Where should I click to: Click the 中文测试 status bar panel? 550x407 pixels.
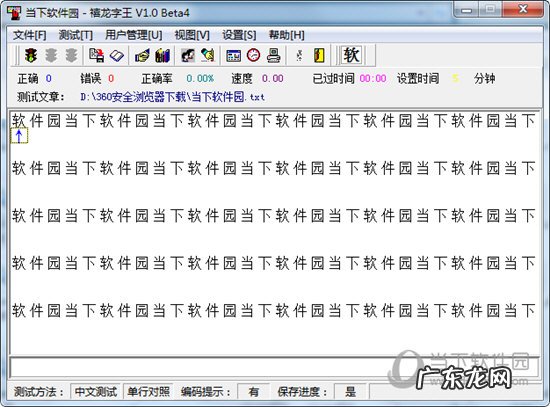(x=96, y=392)
